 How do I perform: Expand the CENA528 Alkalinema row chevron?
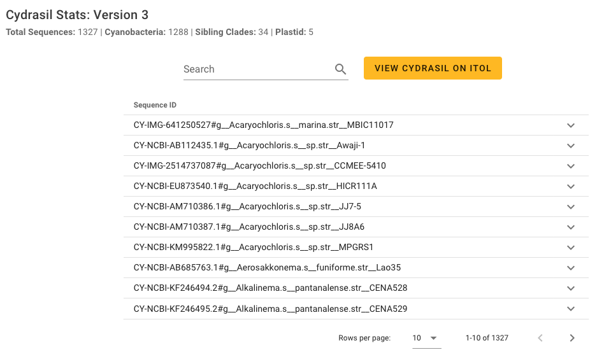571,288
